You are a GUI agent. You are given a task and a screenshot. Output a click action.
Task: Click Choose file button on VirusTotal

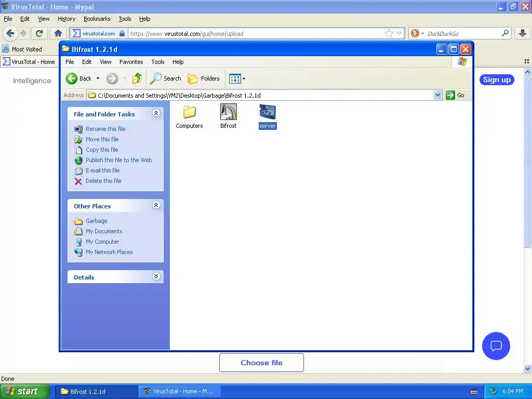coord(261,363)
